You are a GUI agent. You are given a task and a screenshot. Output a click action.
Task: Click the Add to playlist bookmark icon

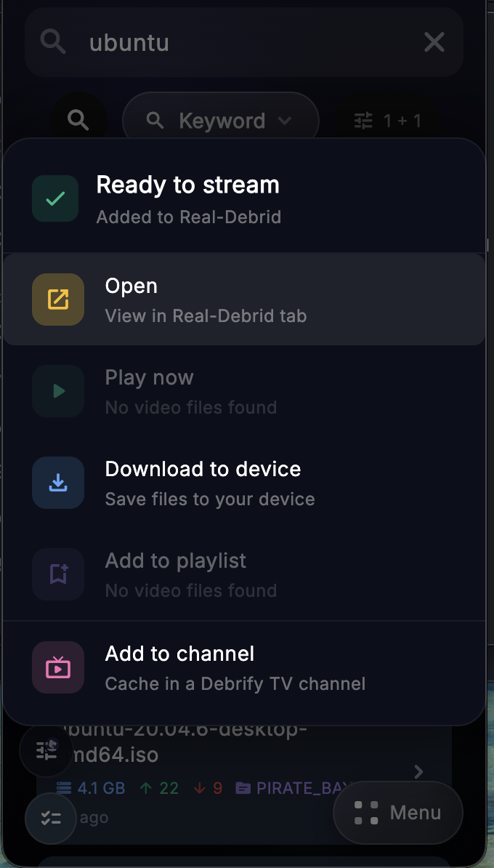57,574
